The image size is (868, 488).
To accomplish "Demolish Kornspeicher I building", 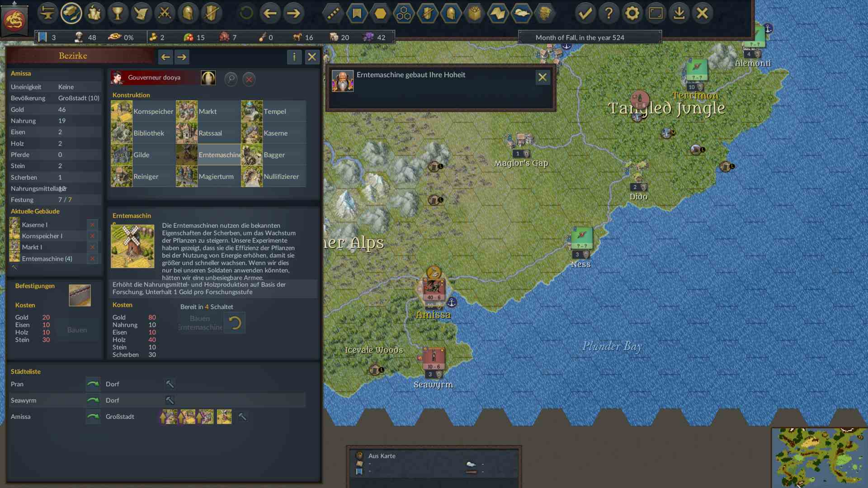I will click(x=92, y=236).
